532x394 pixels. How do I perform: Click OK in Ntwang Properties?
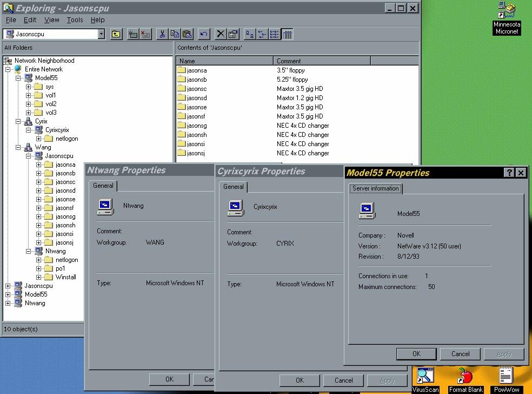point(169,379)
